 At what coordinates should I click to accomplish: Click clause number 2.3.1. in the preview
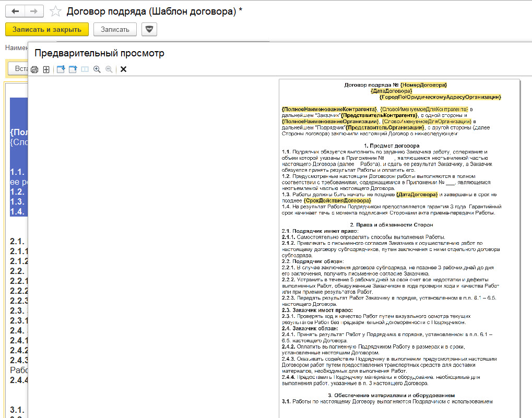pos(288,316)
